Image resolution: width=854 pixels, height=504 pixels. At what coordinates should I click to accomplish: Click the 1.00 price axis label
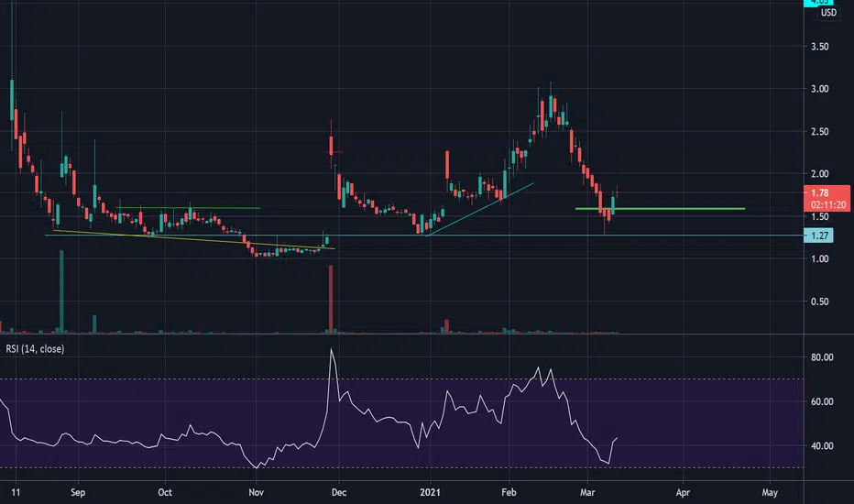click(820, 258)
